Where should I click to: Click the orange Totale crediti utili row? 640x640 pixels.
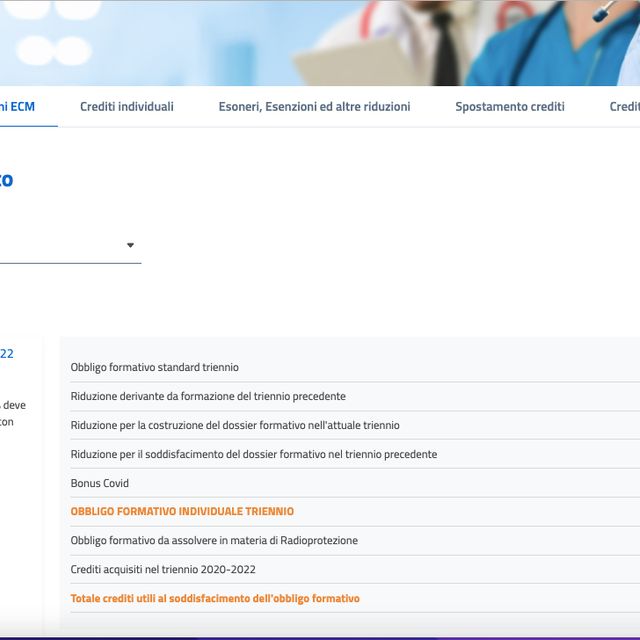click(215, 598)
